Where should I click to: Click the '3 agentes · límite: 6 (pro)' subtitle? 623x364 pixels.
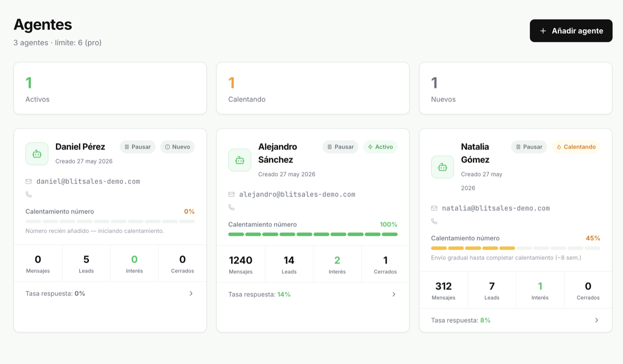tap(57, 43)
